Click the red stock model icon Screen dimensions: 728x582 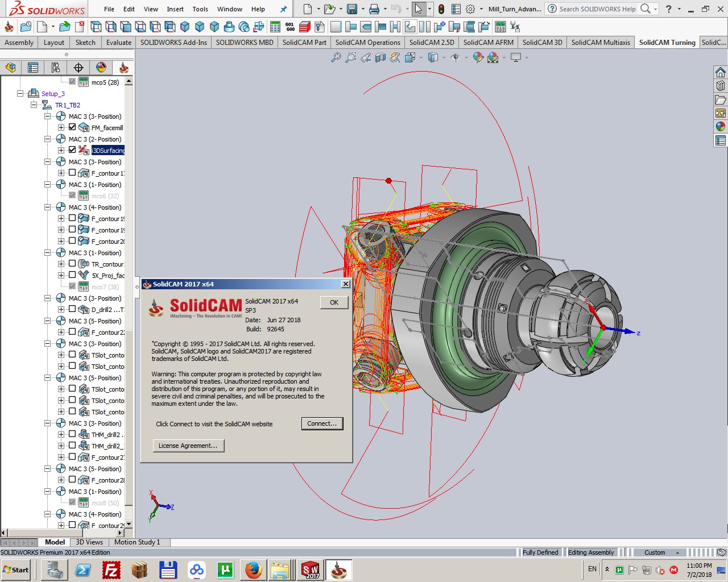tap(305, 27)
